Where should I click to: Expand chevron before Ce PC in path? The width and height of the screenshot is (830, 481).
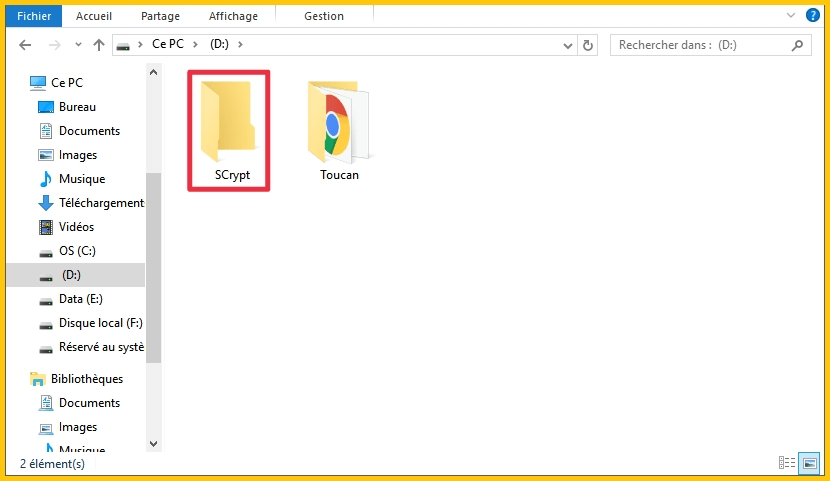[140, 44]
